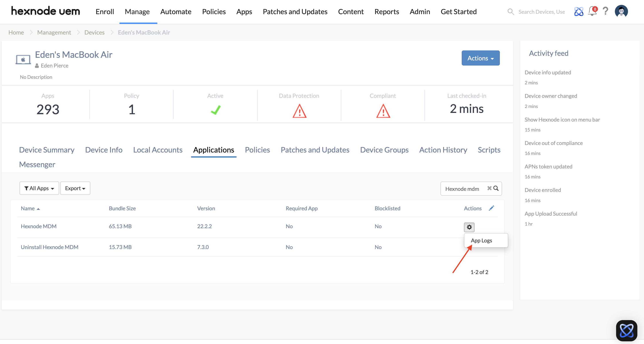
Task: Click the green Active checkmark
Action: (x=215, y=110)
